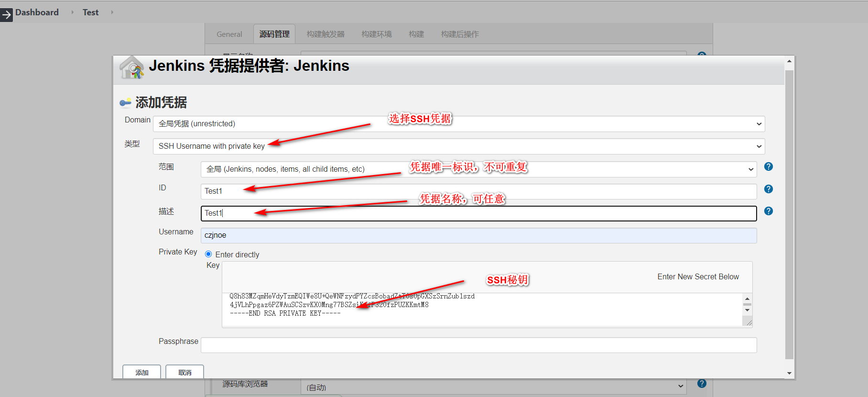Click the key textarea scroll up arrow
Viewport: 868px width, 397px height.
click(x=747, y=298)
